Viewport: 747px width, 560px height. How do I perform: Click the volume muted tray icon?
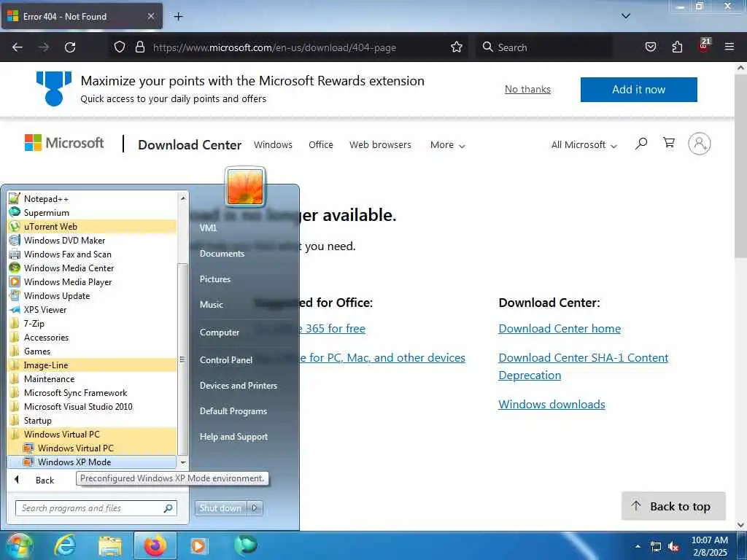click(x=673, y=547)
